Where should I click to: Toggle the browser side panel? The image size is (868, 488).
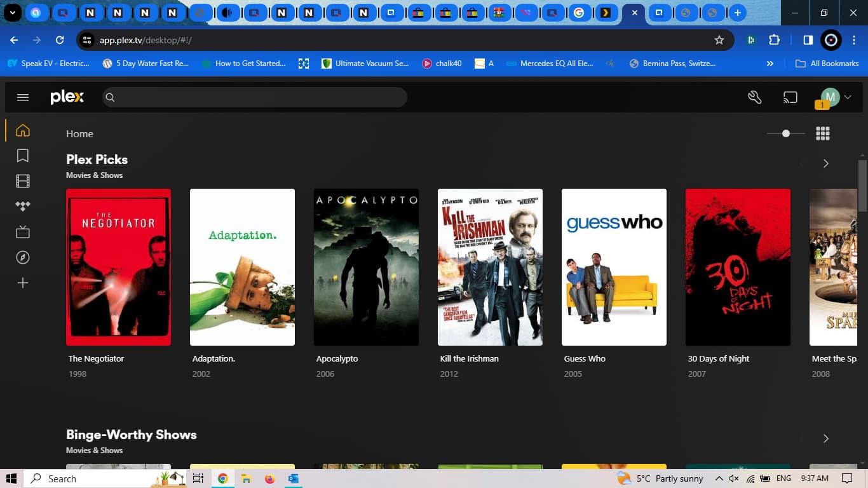click(x=808, y=40)
